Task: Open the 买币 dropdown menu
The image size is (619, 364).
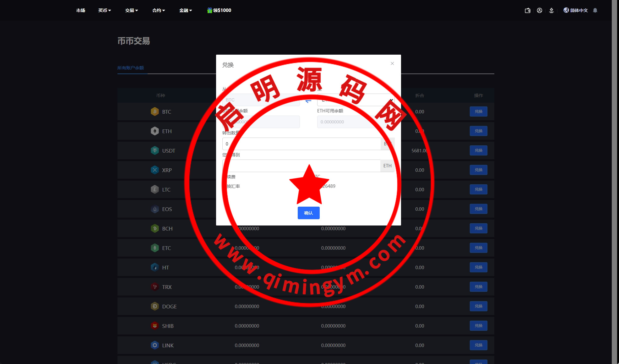Action: (104, 10)
